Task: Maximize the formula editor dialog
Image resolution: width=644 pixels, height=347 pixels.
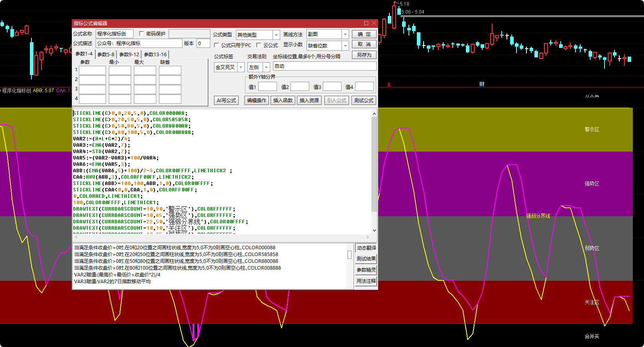Action: 366,23
